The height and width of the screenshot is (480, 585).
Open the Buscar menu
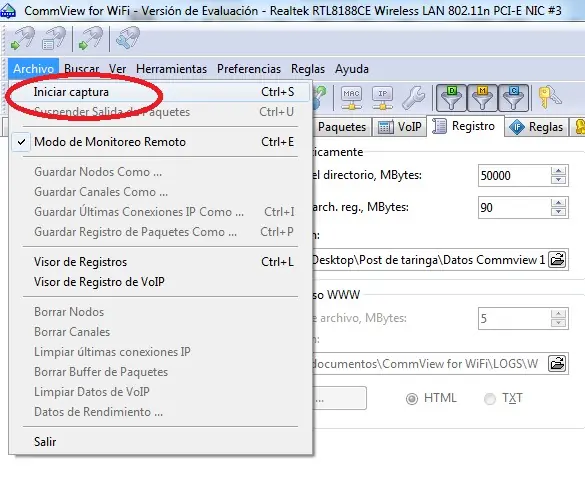tap(81, 69)
